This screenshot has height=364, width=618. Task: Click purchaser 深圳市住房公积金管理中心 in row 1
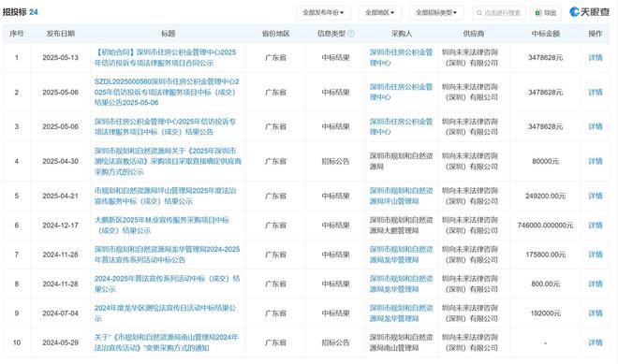[x=401, y=57]
